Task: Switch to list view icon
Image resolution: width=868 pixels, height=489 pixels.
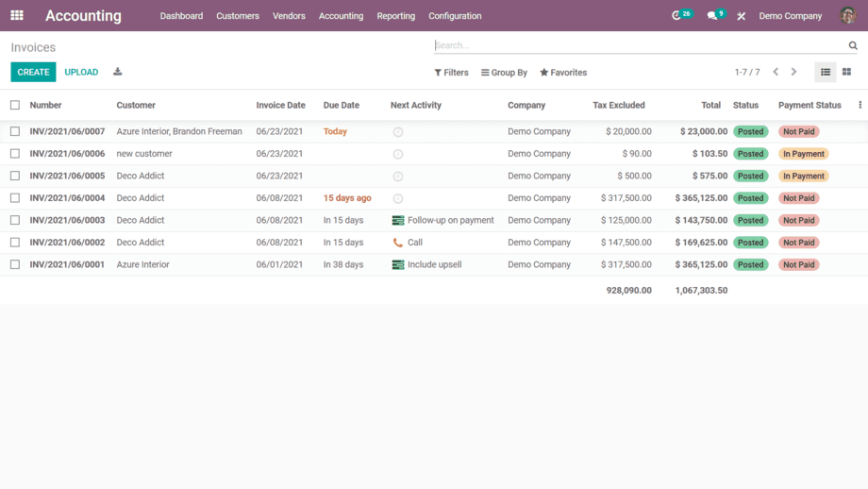Action: (826, 73)
